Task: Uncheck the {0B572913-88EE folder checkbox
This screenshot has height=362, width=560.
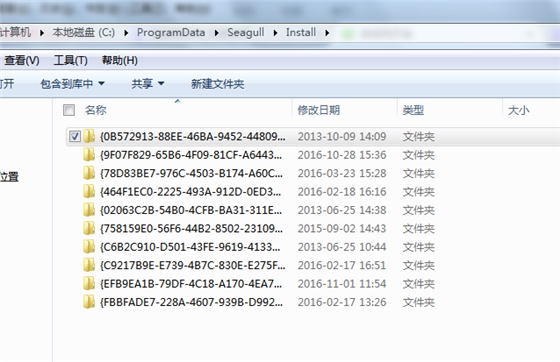Action: (75, 136)
